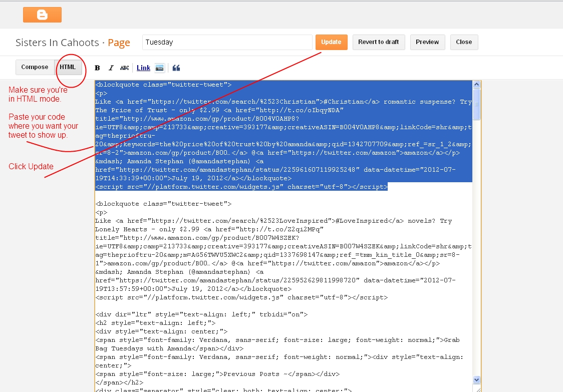The width and height of the screenshot is (563, 392).
Task: Open the page Preview
Action: click(x=427, y=42)
